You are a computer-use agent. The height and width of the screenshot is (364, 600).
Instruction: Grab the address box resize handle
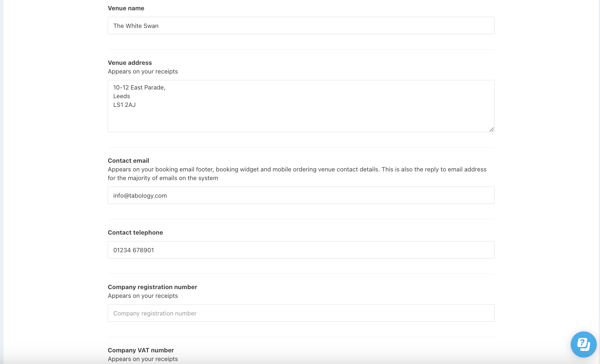click(x=492, y=129)
